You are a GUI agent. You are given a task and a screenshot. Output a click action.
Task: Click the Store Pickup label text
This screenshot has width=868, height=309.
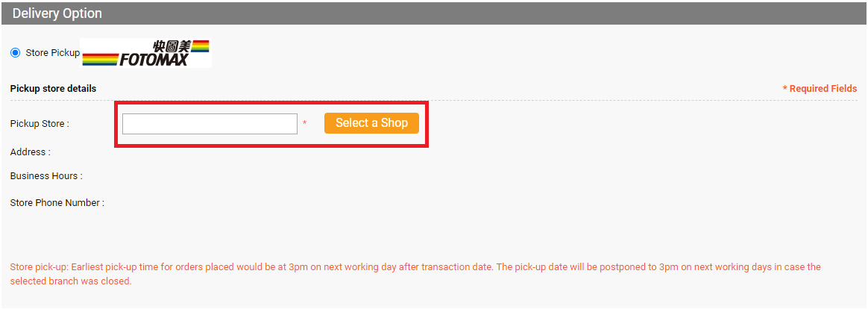[x=53, y=52]
